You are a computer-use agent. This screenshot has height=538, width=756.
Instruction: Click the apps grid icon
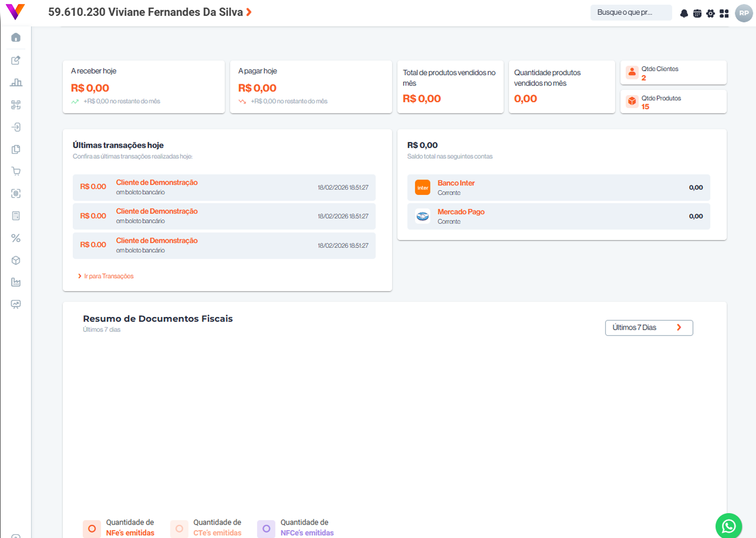click(724, 13)
